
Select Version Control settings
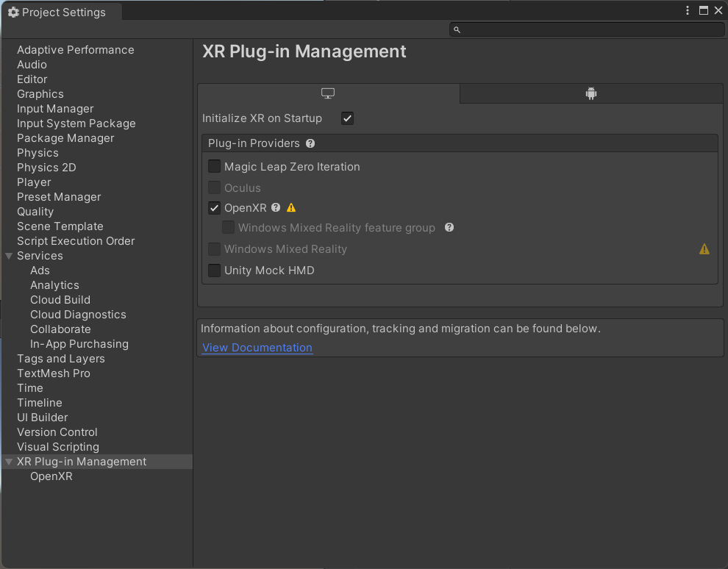[x=57, y=432]
